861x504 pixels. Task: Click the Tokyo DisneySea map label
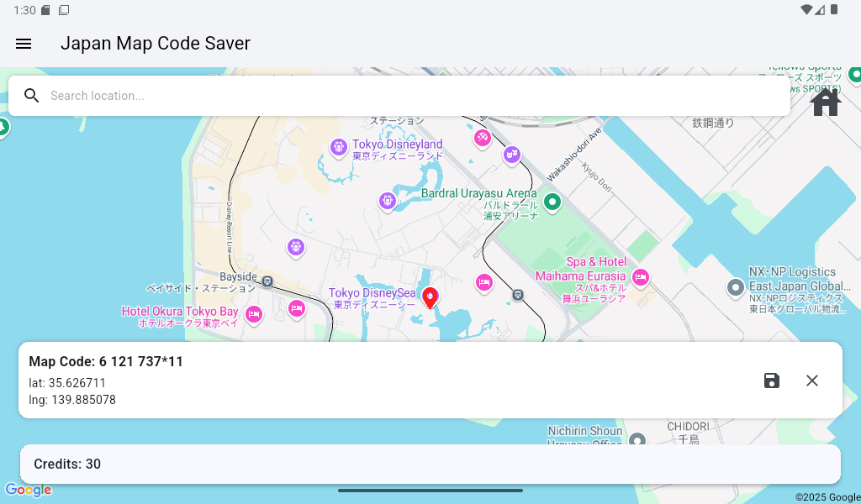(x=372, y=298)
